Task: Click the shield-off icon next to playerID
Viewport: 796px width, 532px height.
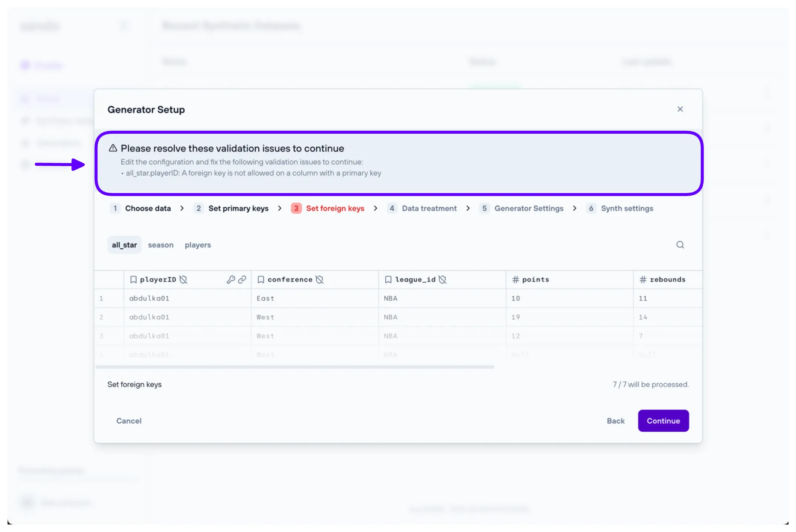Action: point(183,280)
